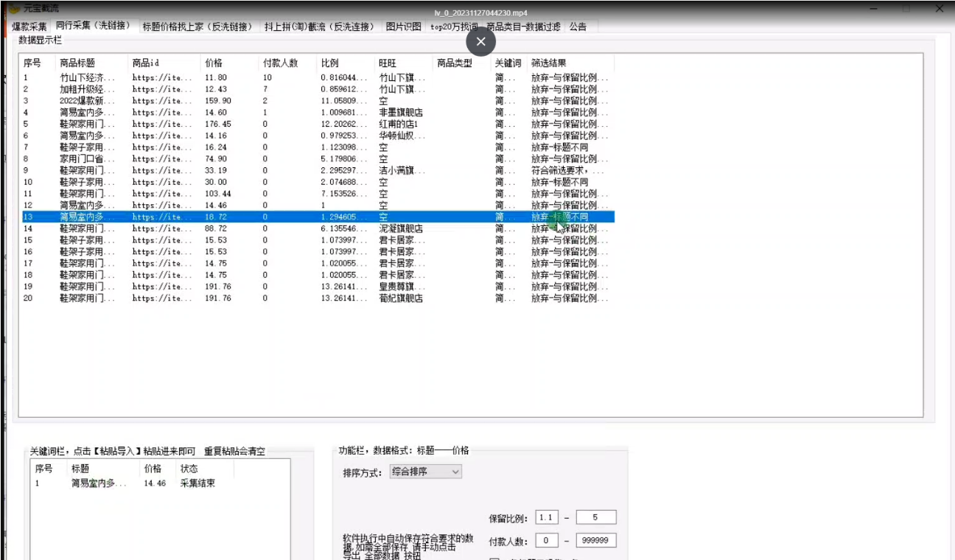Open the 排序方式 综合排序 dropdown
Screen dimensions: 955x560
point(426,471)
